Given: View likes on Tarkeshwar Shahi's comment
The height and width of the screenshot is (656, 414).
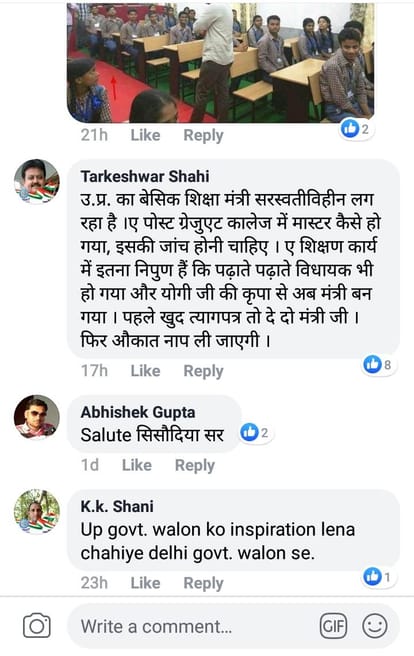Looking at the screenshot, I should [378, 365].
